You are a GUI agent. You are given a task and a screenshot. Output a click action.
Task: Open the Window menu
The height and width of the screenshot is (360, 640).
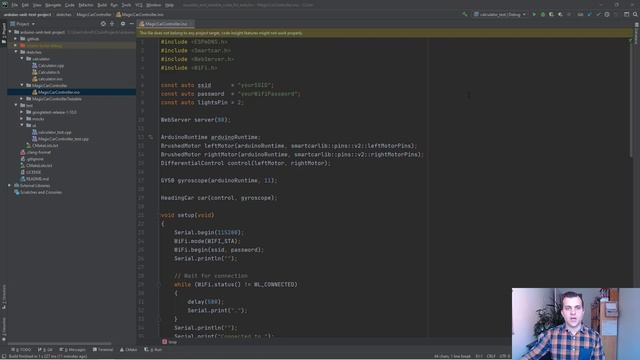click(153, 5)
